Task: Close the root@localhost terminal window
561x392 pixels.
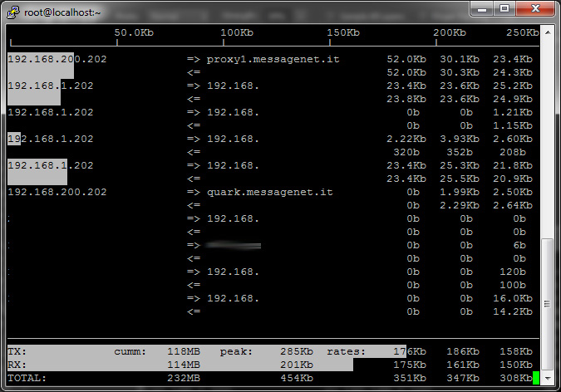Action: pyautogui.click(x=534, y=7)
